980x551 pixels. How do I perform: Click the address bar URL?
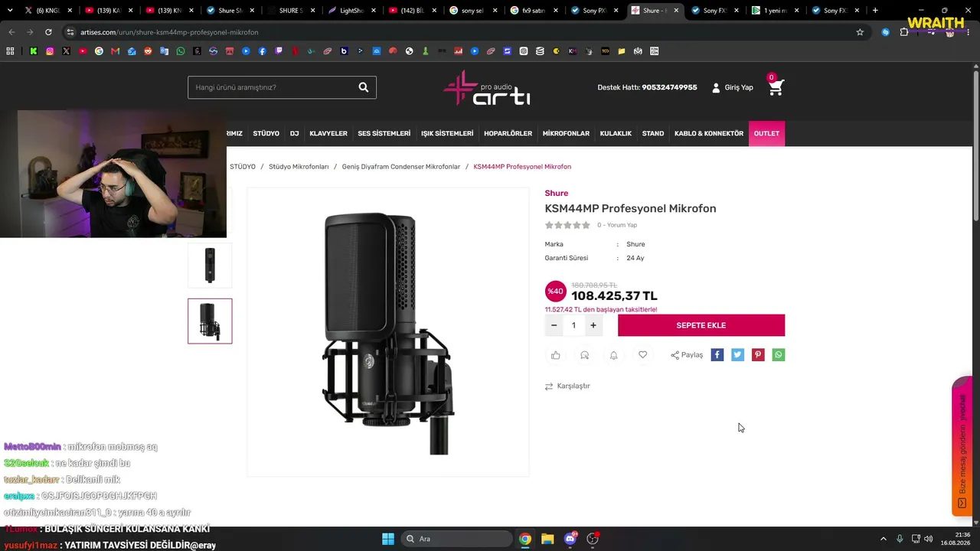168,32
